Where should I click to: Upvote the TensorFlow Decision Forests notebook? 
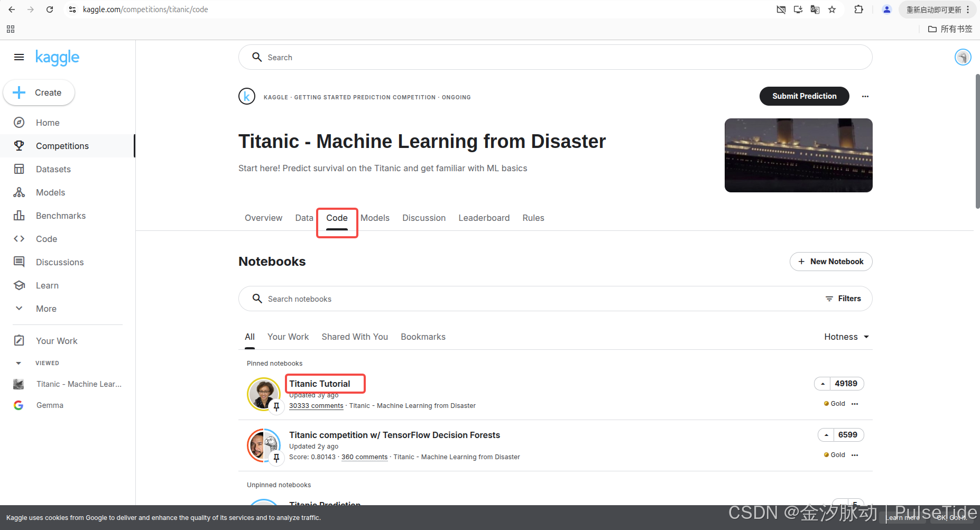pos(826,435)
